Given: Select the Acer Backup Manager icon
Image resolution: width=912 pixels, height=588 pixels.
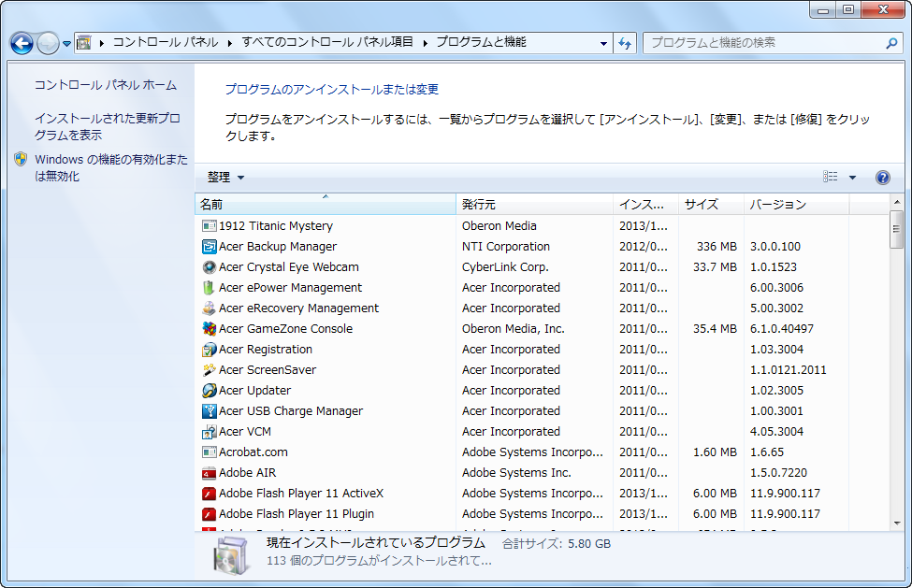Looking at the screenshot, I should [209, 247].
